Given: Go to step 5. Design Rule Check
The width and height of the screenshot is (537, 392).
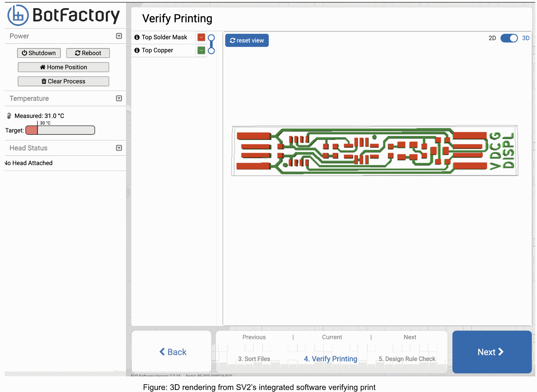Looking at the screenshot, I should point(407,359).
